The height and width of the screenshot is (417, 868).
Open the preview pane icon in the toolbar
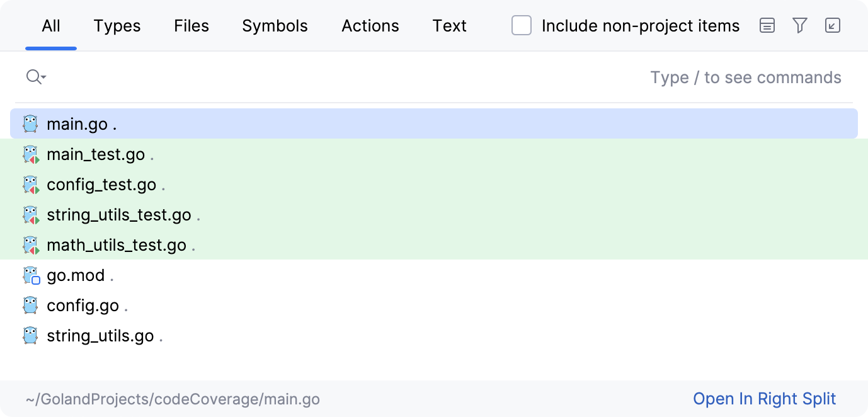767,26
